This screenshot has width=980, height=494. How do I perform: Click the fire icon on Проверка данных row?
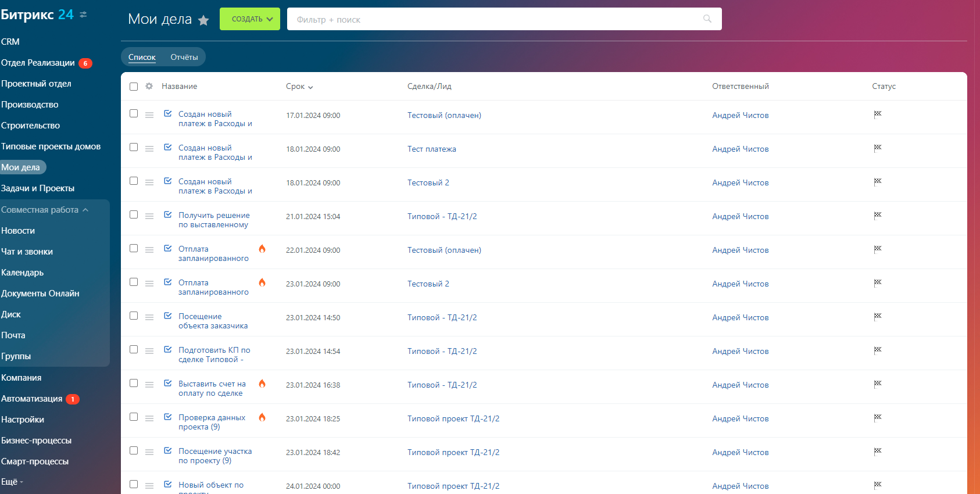click(x=262, y=417)
